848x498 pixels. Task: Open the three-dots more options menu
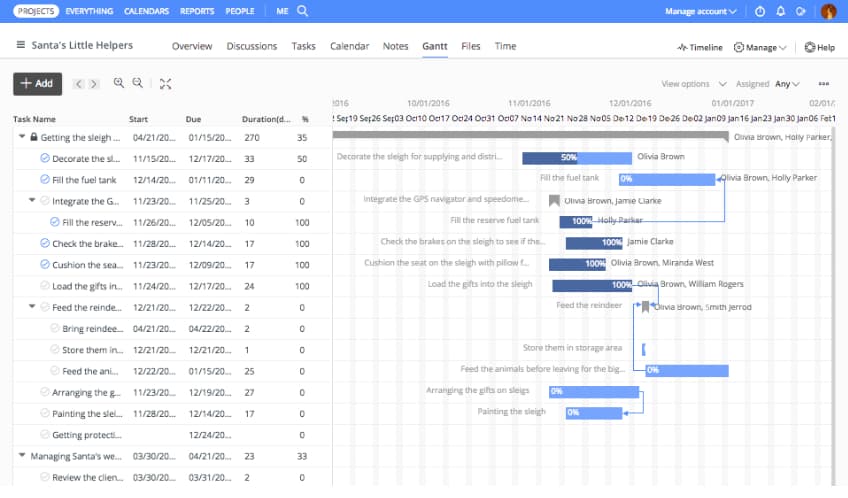click(x=823, y=84)
